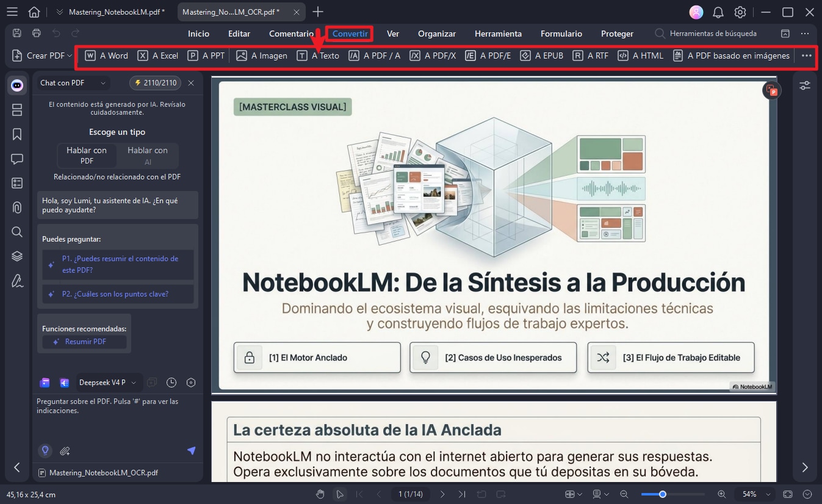
Task: Collapse the left panel arrow
Action: click(x=17, y=467)
